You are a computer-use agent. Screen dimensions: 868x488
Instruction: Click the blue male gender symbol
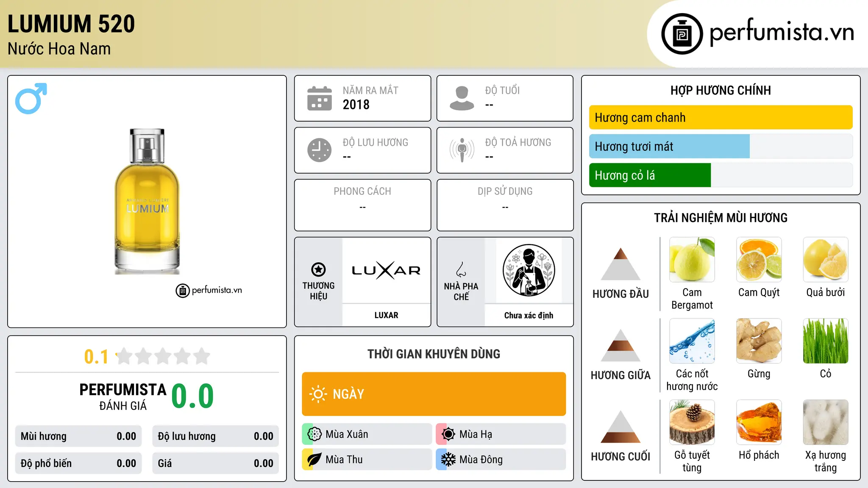coord(31,98)
